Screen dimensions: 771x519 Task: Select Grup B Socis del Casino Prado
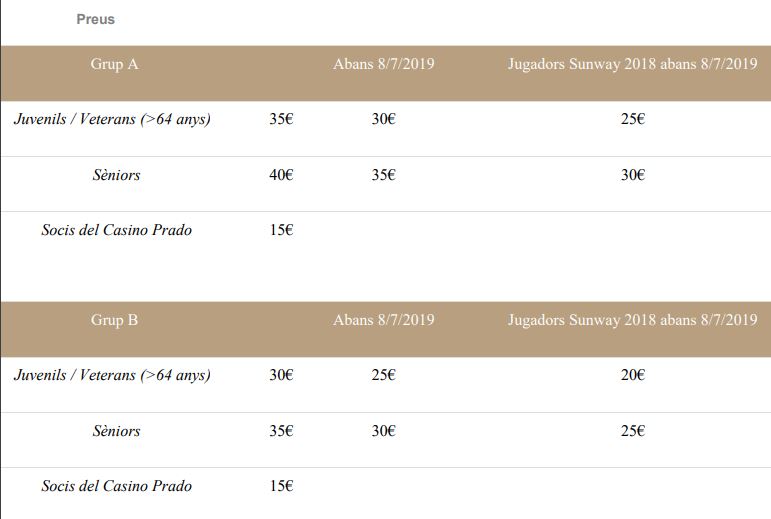tap(117, 486)
